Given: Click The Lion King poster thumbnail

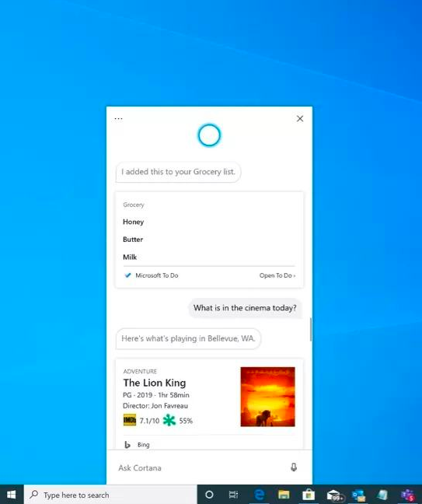Looking at the screenshot, I should [267, 397].
